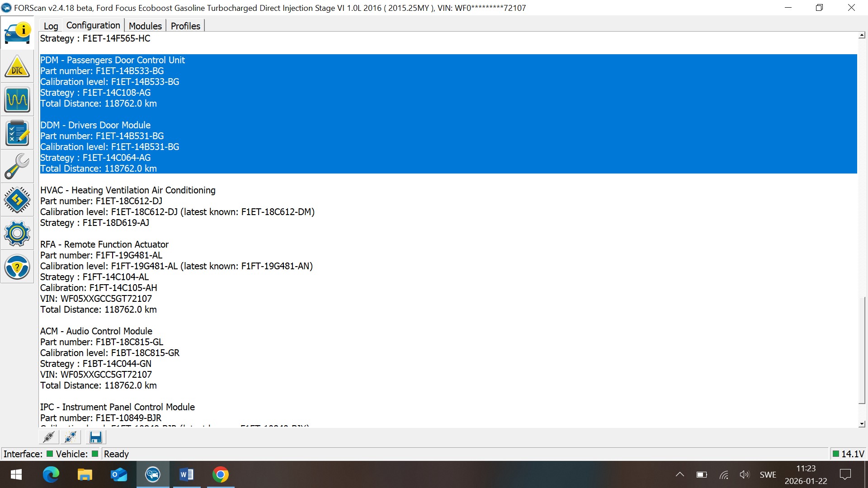868x488 pixels.
Task: Open the oscilloscope live data section
Action: point(17,100)
